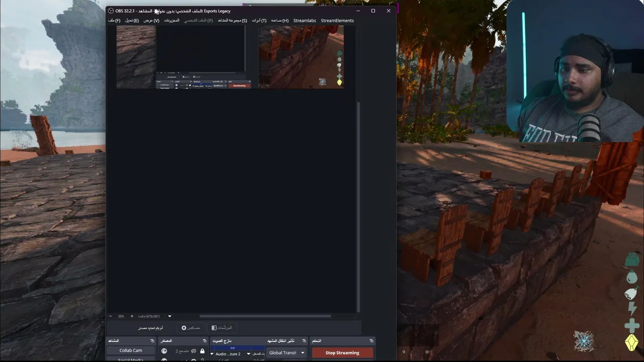Open source خصائص properties button
The height and width of the screenshot is (362, 644).
[x=191, y=328]
